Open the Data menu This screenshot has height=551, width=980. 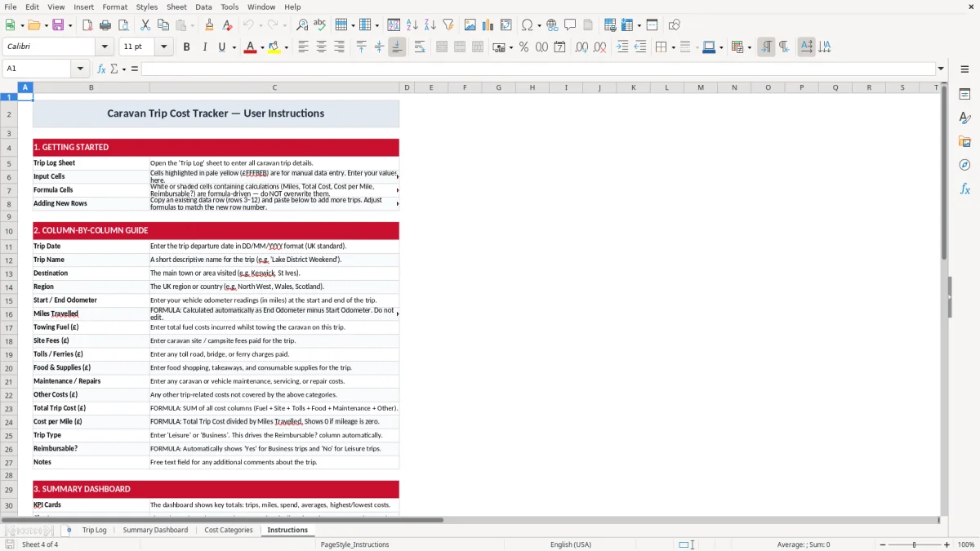203,7
